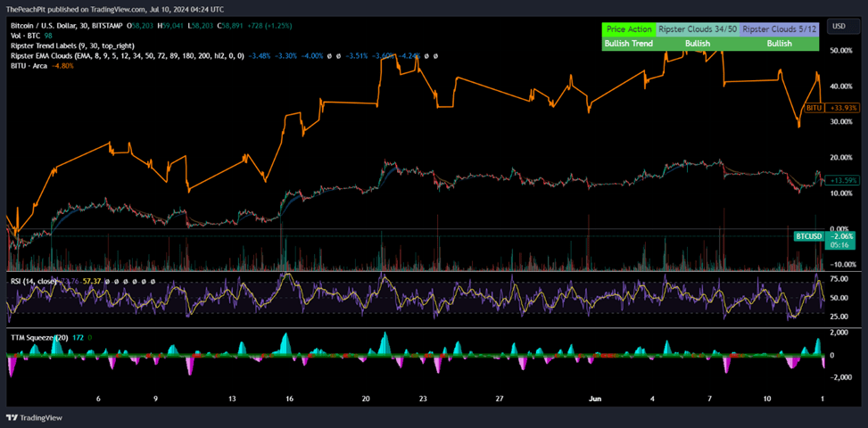Click the Bullish Trend status cell

(x=628, y=43)
